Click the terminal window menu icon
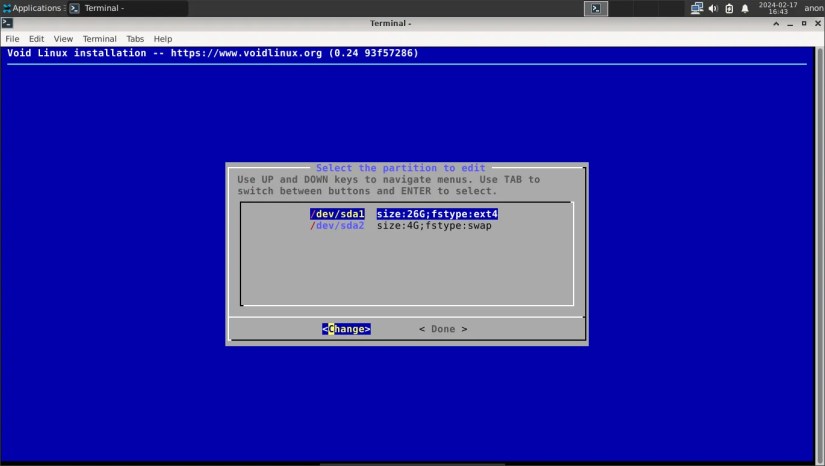The image size is (825, 466). click(7, 23)
